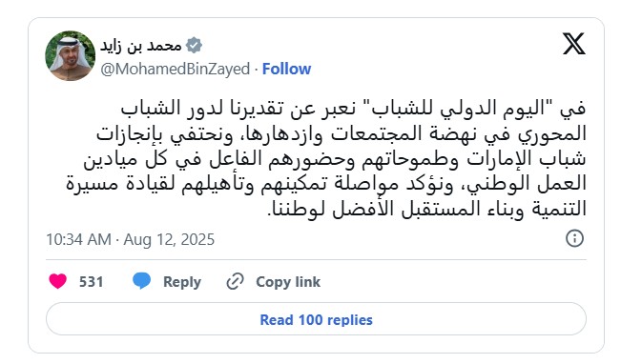Click the Aug 12, 2025 date
Image resolution: width=621 pixels, height=364 pixels.
point(169,240)
